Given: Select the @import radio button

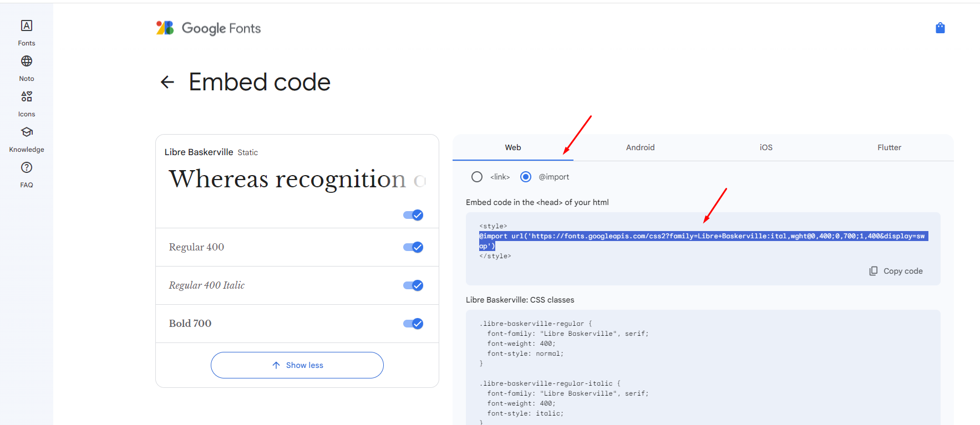Looking at the screenshot, I should point(526,177).
